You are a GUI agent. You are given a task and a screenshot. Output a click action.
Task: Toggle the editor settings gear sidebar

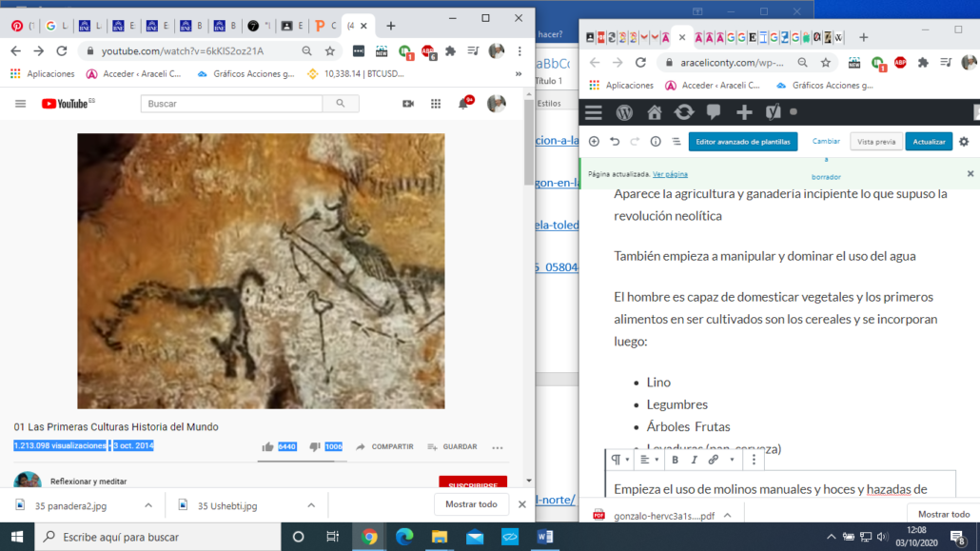point(964,142)
